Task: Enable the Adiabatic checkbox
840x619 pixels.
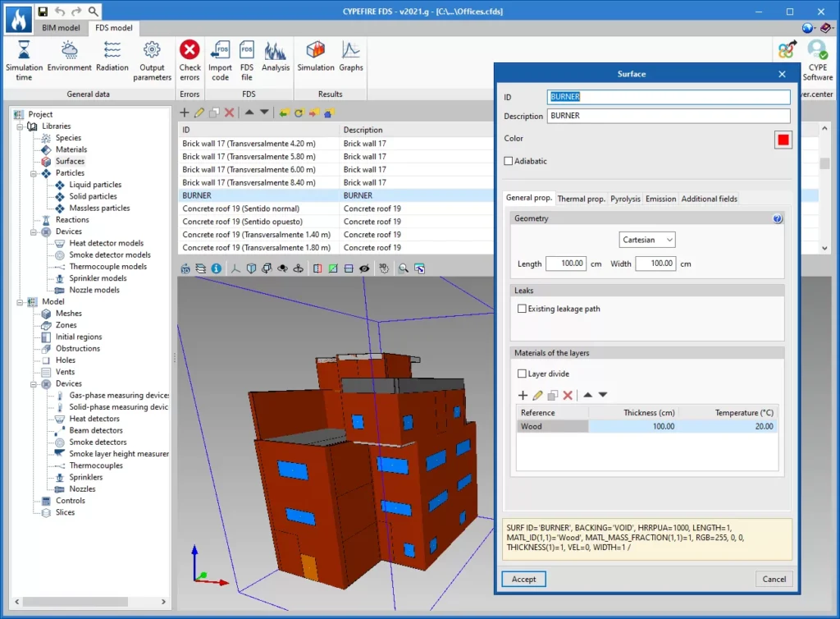Action: pyautogui.click(x=509, y=161)
